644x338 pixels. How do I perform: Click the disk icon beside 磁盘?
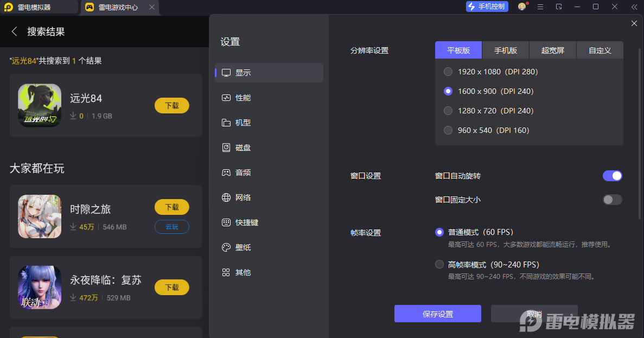(x=226, y=148)
